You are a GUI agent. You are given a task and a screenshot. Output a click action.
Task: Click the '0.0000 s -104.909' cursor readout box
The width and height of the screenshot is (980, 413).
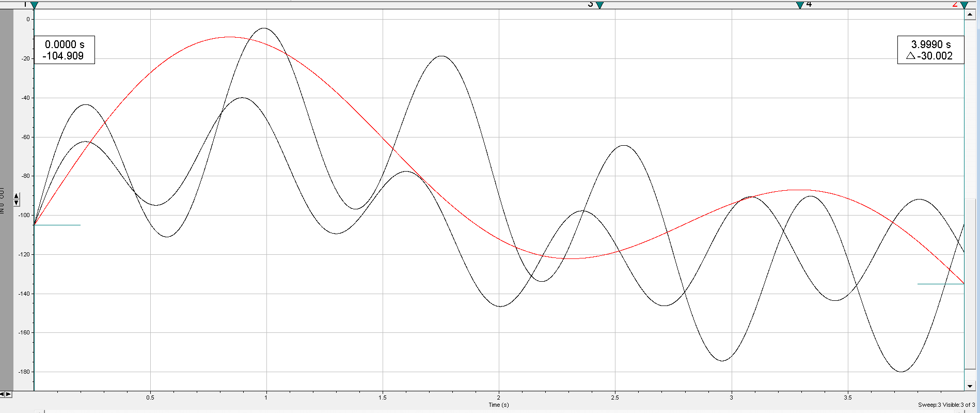[65, 50]
